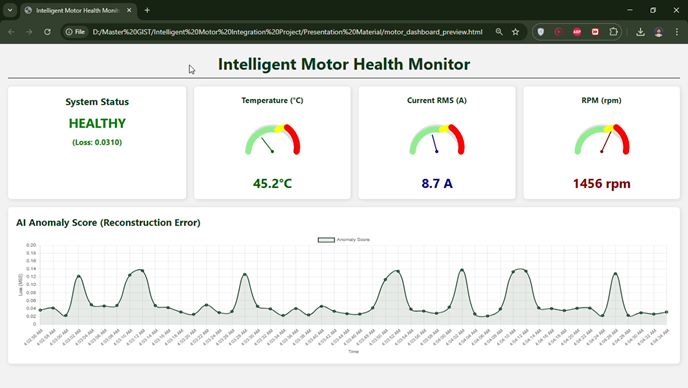The height and width of the screenshot is (388, 688).
Task: Open the Extensions puzzle menu
Action: (x=613, y=32)
